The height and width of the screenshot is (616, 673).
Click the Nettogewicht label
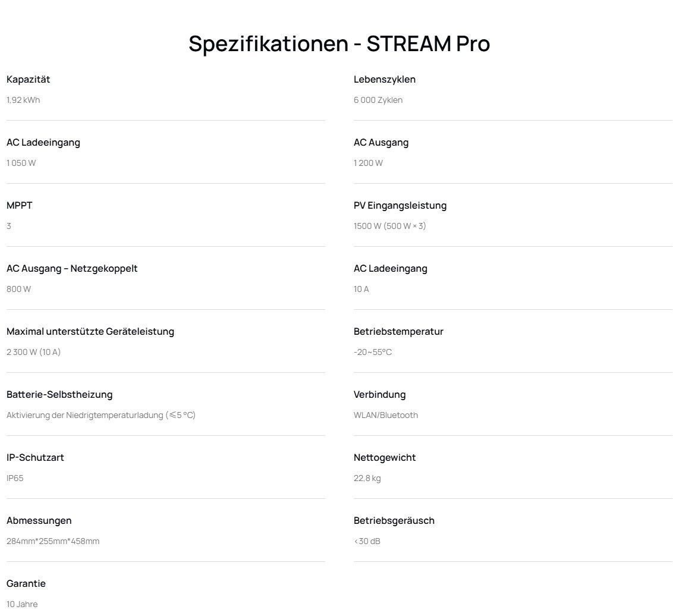[385, 457]
